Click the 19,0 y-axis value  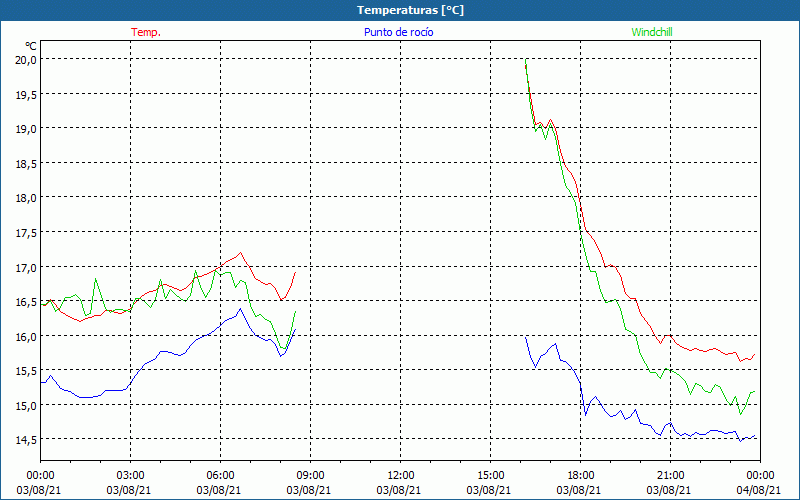[27, 129]
